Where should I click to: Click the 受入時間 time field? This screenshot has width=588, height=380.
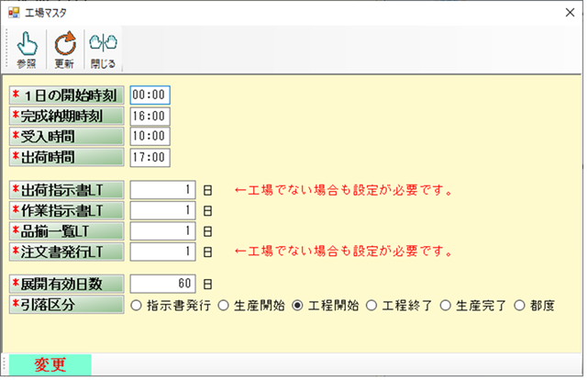[150, 137]
